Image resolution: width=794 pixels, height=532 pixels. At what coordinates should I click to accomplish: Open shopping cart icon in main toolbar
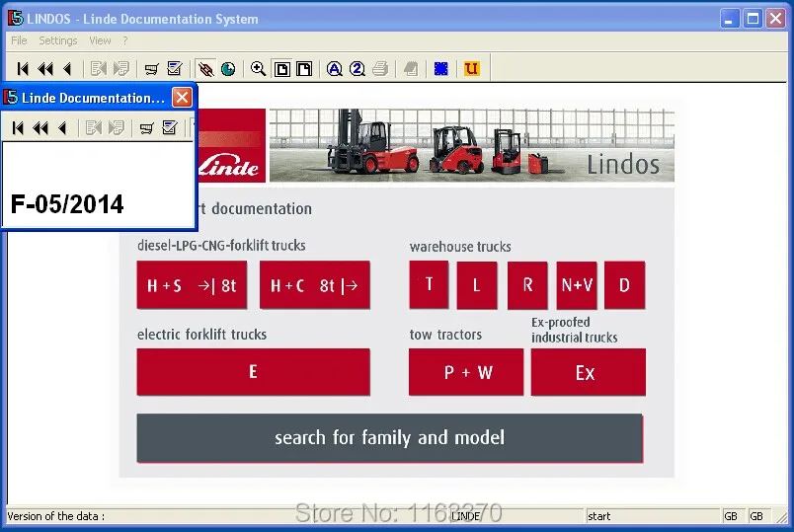point(151,68)
